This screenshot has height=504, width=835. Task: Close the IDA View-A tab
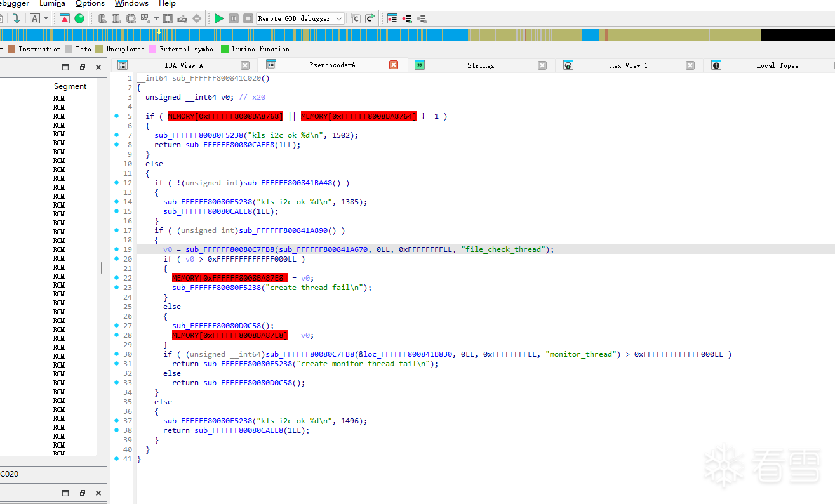[245, 65]
